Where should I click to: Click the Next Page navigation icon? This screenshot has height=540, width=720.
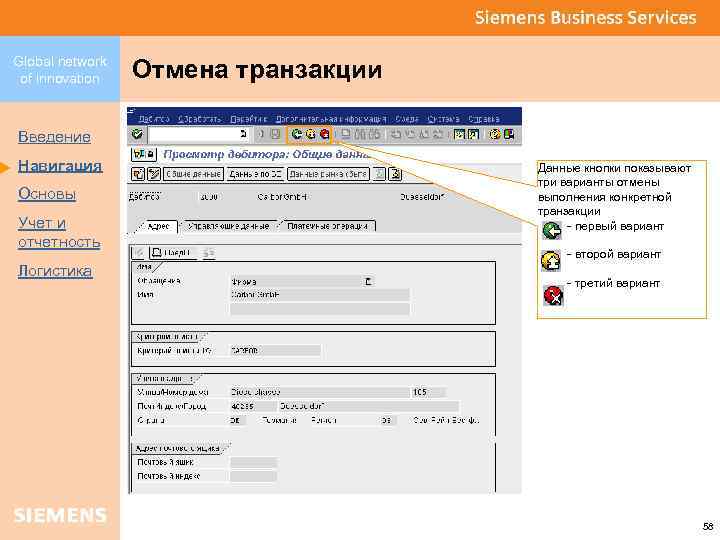click(x=424, y=135)
